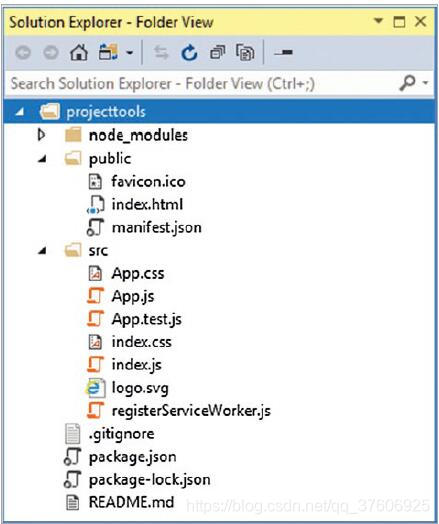Select the manifest.json file
Screen dimensions: 439x524
click(157, 228)
